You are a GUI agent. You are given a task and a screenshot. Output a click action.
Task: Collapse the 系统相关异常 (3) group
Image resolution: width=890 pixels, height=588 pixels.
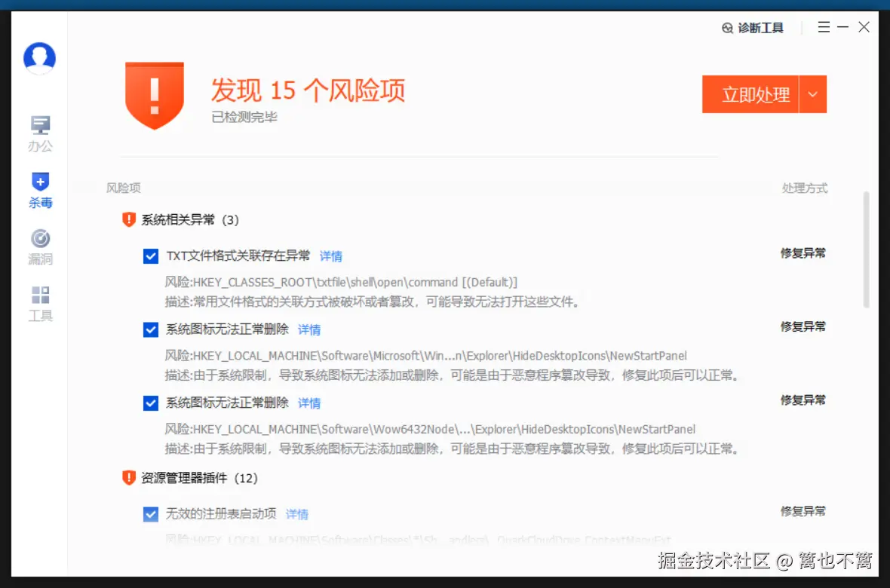(189, 219)
